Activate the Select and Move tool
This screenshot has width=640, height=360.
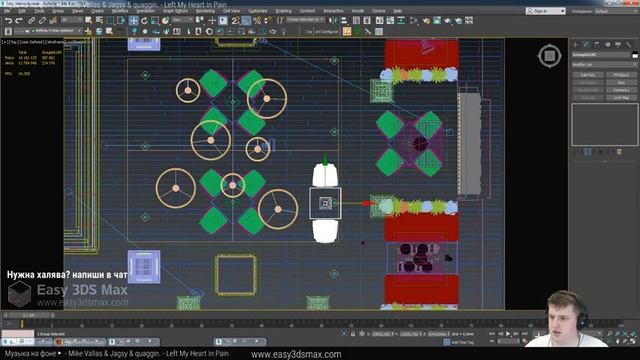(x=133, y=20)
